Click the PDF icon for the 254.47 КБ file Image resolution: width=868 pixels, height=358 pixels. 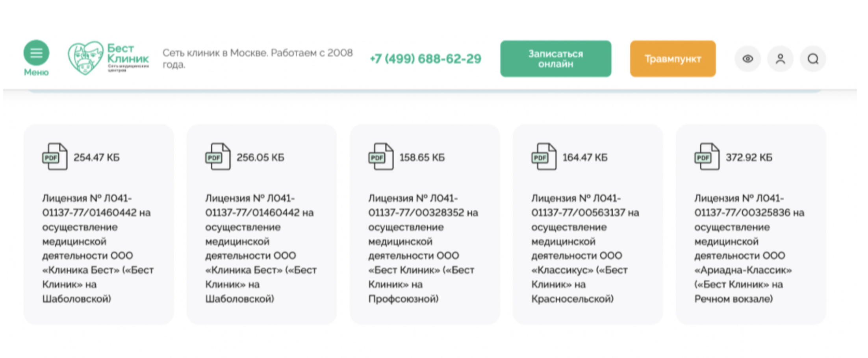coord(55,157)
